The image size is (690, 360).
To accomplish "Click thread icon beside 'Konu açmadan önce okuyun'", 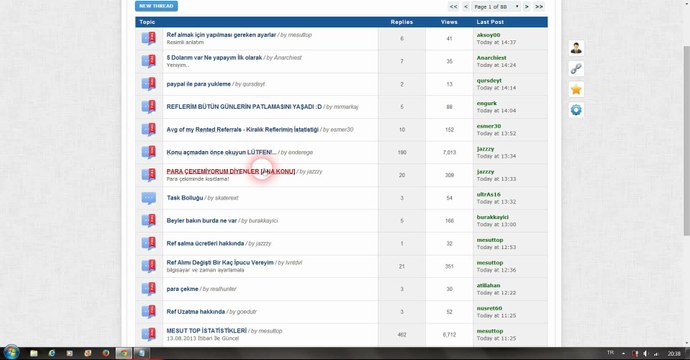I will (x=149, y=152).
